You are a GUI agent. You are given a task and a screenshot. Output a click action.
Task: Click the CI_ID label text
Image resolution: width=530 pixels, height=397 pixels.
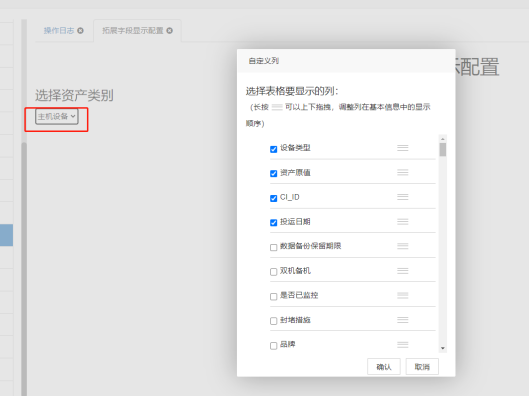[290, 197]
